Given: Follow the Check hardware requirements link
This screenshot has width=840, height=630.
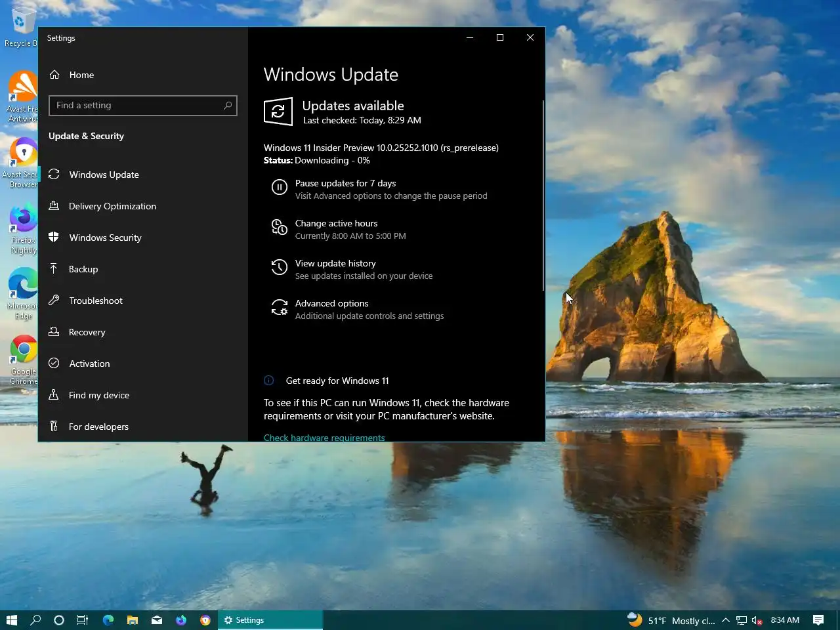Looking at the screenshot, I should [x=324, y=438].
